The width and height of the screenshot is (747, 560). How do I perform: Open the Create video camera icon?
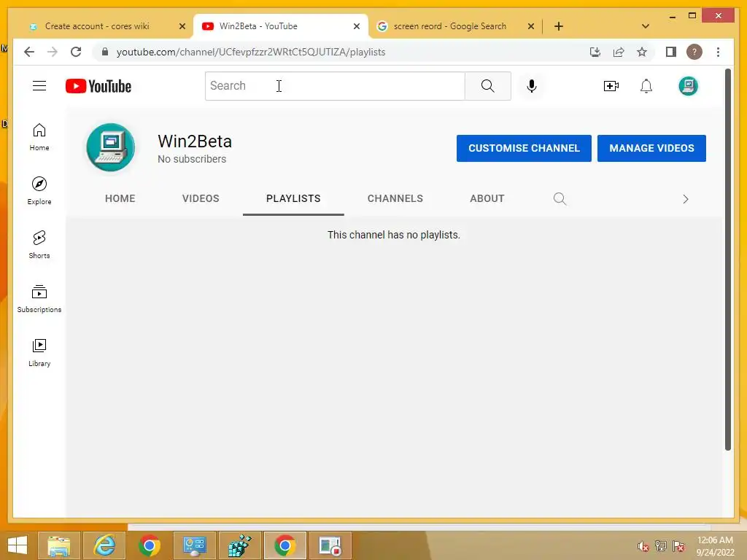(611, 86)
